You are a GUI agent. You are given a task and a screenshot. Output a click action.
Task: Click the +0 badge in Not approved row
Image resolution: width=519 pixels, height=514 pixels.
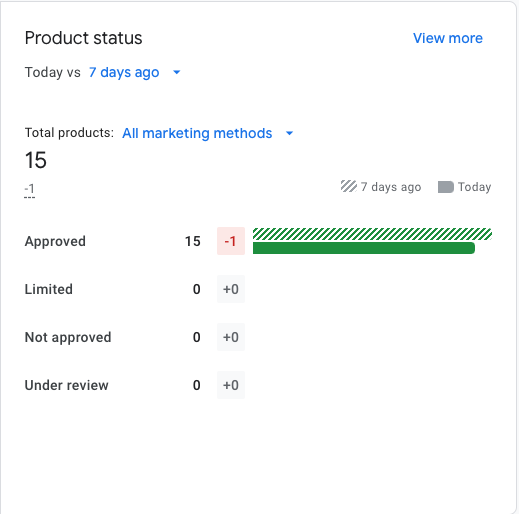pyautogui.click(x=231, y=337)
